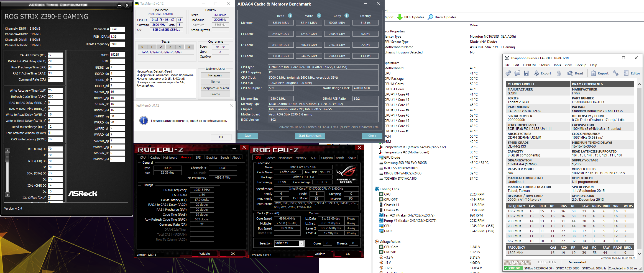
Task: Click the "Выйти" button in TestMem5
Action: tap(215, 94)
